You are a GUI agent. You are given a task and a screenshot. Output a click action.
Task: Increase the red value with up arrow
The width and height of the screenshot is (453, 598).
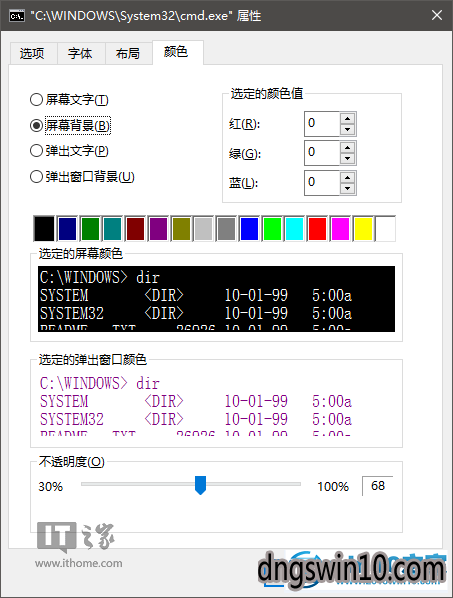click(x=347, y=118)
